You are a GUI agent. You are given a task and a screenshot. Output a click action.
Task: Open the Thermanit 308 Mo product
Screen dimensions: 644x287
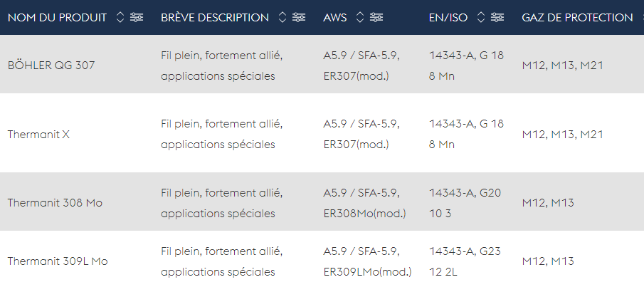pos(55,203)
